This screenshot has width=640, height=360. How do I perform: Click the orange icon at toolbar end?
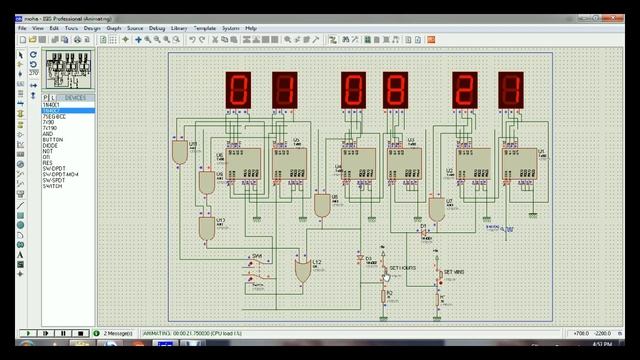pyautogui.click(x=431, y=40)
